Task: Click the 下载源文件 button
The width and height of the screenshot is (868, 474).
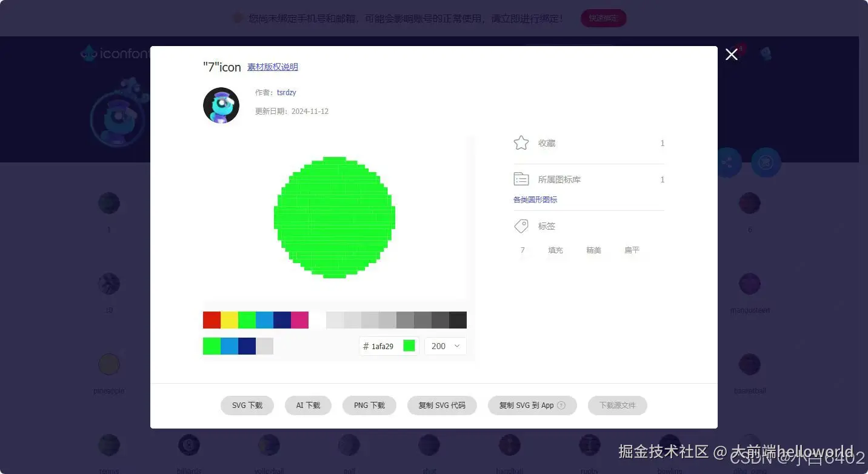Action: pos(617,406)
